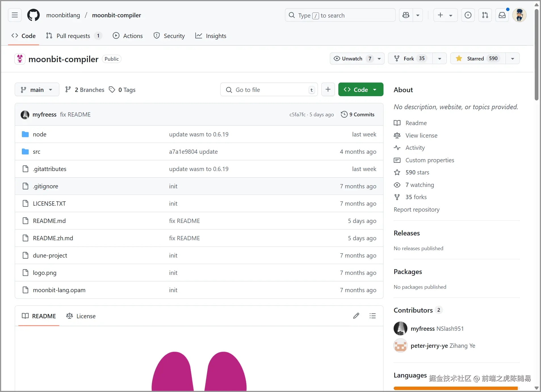Open the Insights tab

point(211,36)
